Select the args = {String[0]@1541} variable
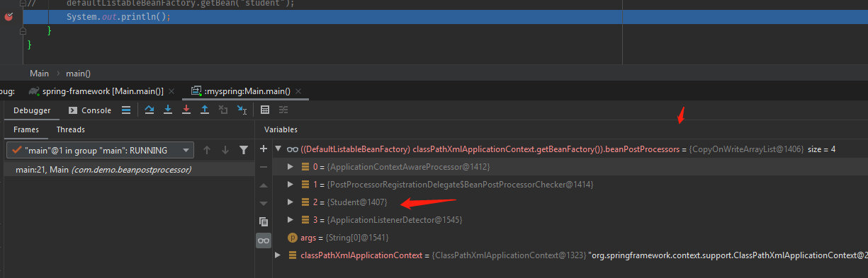This screenshot has height=278, width=868. click(570, 237)
